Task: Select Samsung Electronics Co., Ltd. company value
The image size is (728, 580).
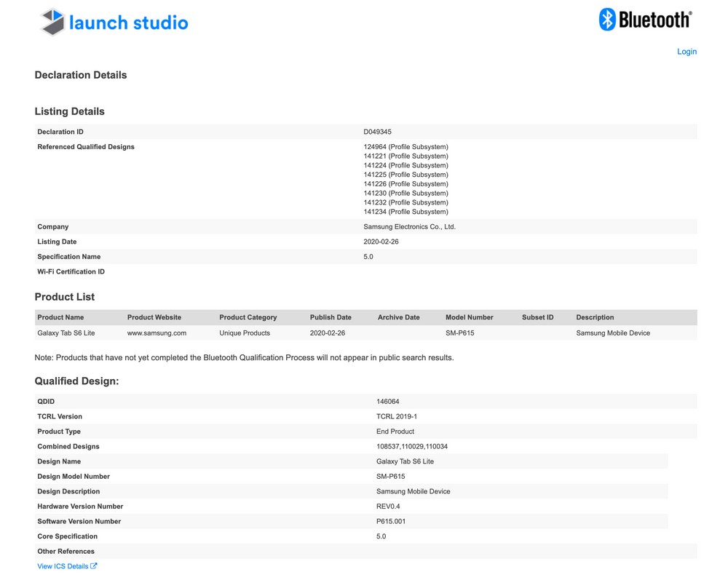Action: 409,226
